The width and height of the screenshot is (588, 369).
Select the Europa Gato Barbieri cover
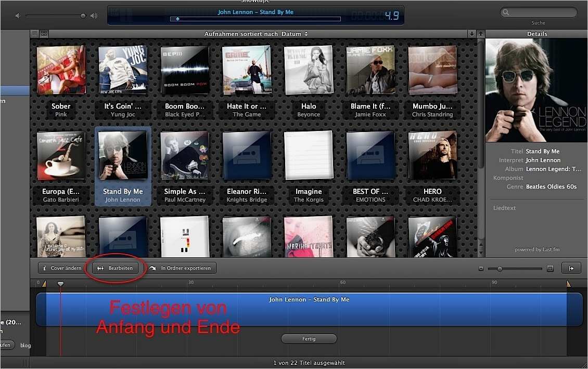click(x=61, y=155)
